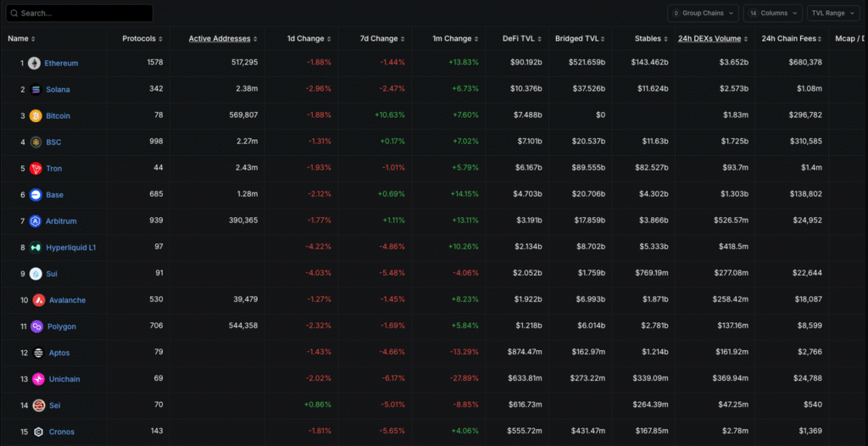Click the Hyperliquid L1 logo icon

36,247
